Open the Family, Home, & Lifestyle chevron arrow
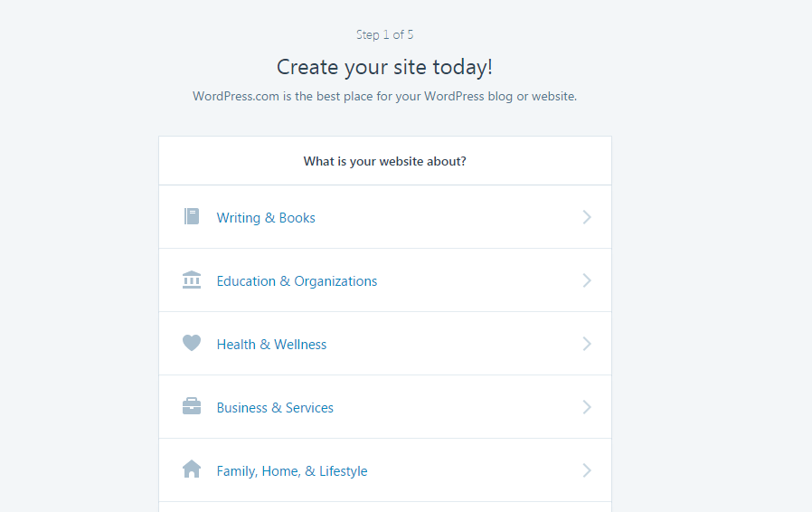The height and width of the screenshot is (512, 812). [x=587, y=470]
